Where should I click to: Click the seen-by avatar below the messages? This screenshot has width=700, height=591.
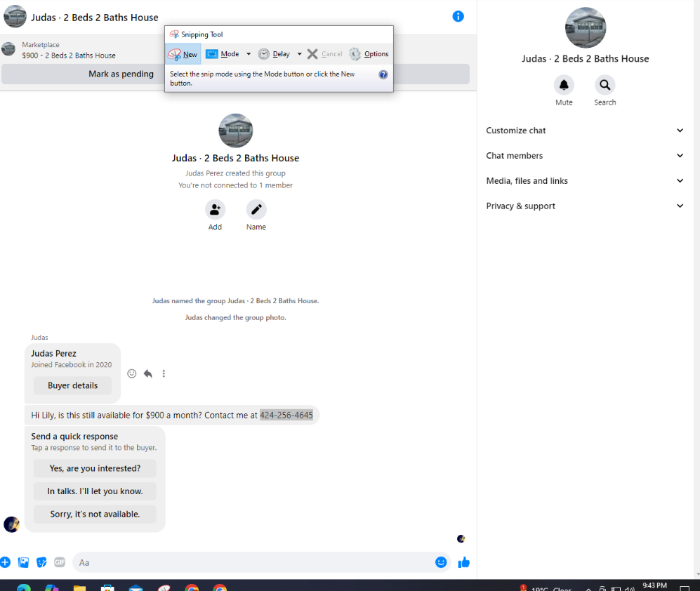461,539
